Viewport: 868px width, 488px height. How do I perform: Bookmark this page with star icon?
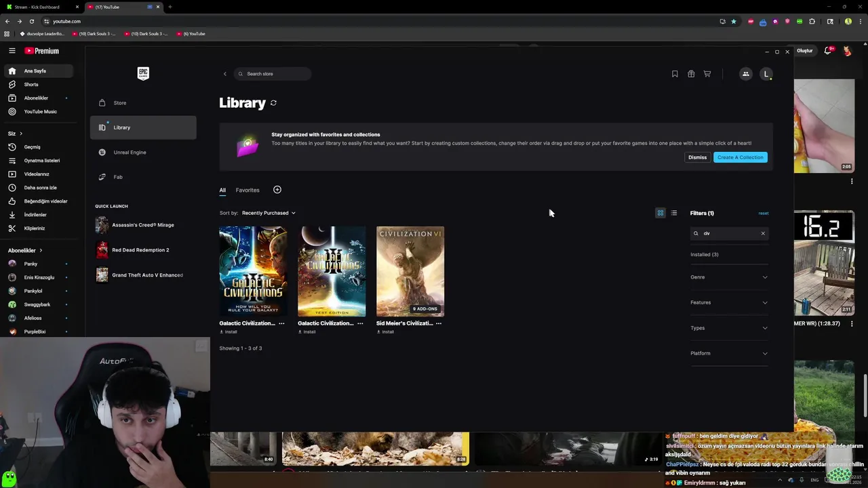click(733, 21)
